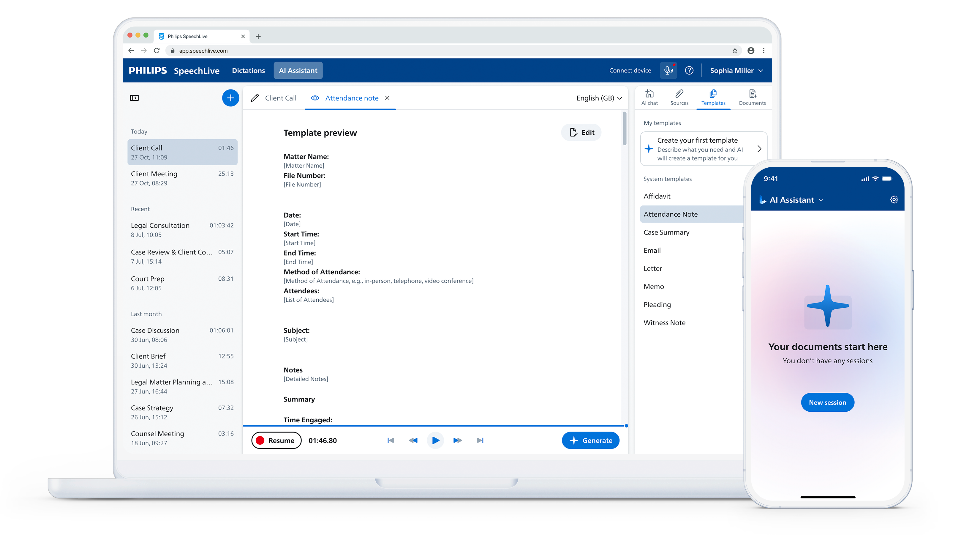Select the AI Assistant menu tab

pyautogui.click(x=298, y=70)
